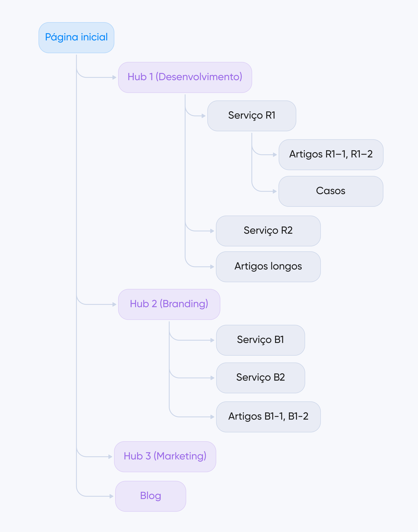418x532 pixels.
Task: Select the arrowhead leading into Casos
Action: pos(275,191)
